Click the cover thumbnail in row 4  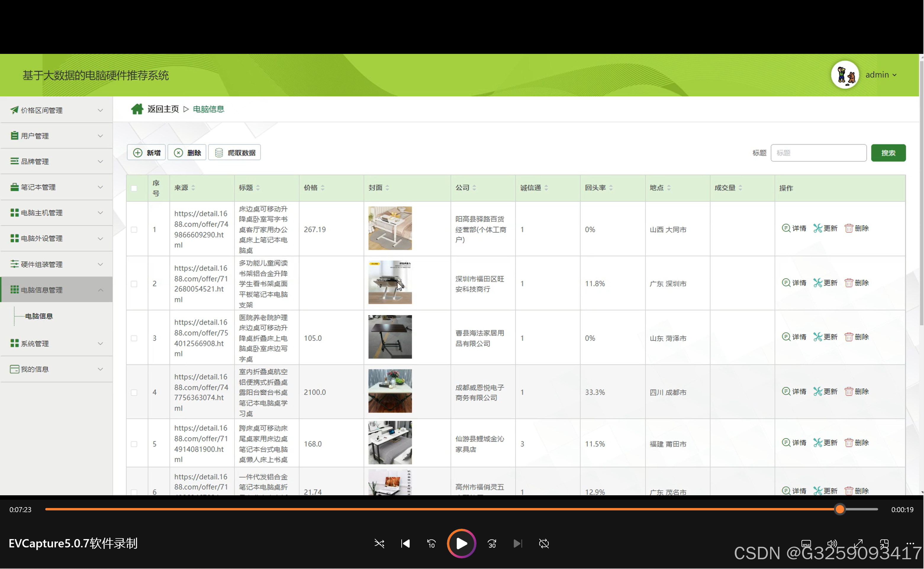click(390, 391)
